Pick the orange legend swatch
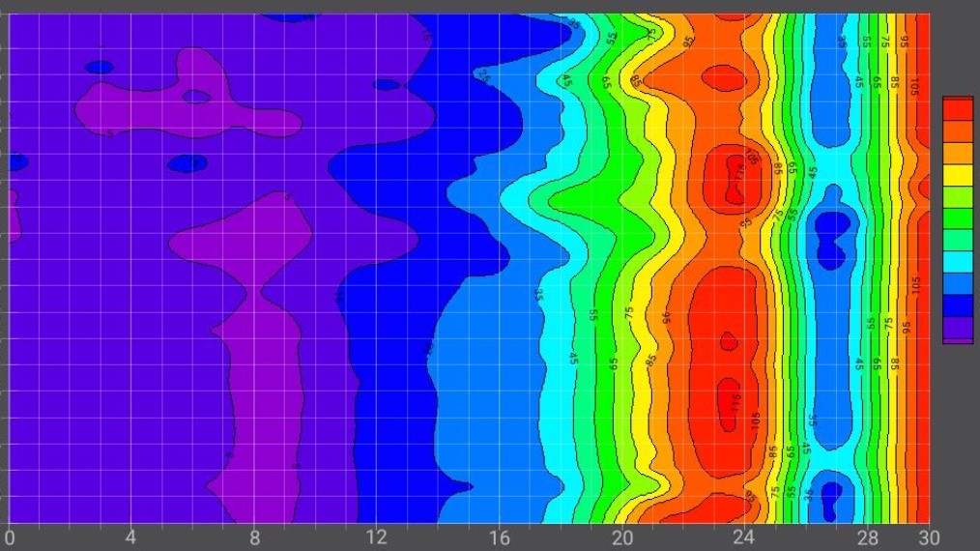The image size is (980, 551). 958,154
